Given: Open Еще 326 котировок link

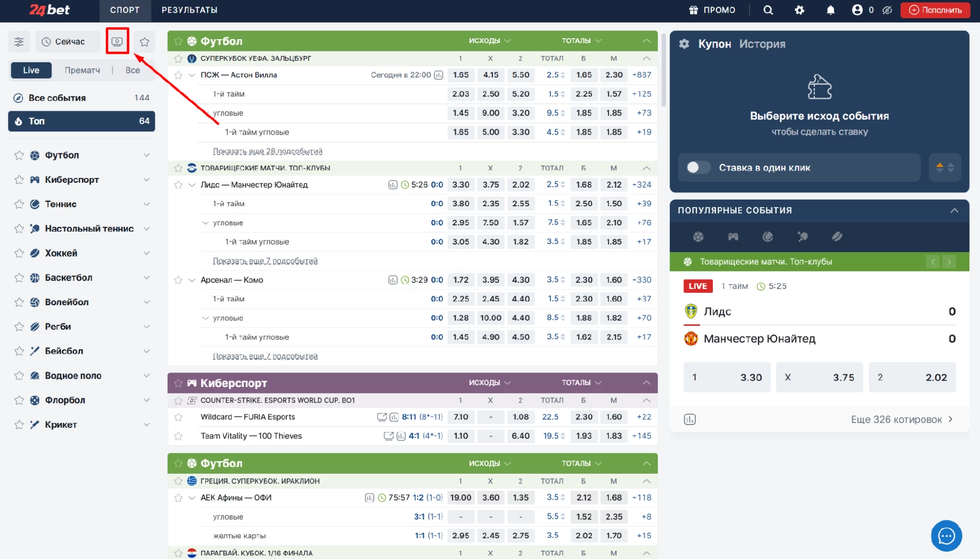Looking at the screenshot, I should coord(902,419).
